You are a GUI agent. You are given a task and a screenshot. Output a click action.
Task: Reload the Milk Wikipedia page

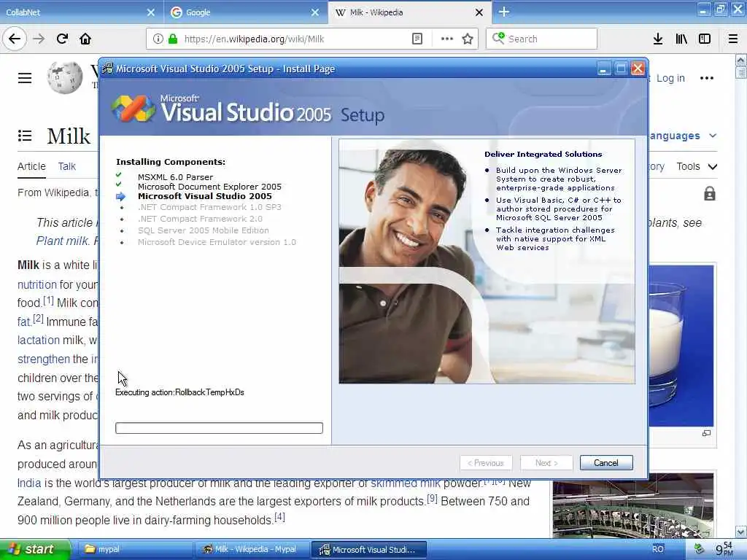[63, 39]
